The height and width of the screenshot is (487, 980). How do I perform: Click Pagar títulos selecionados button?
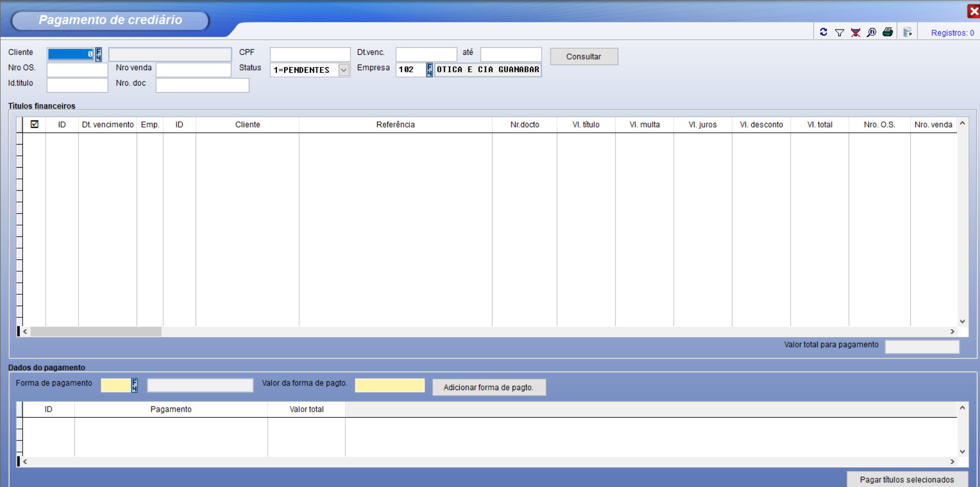point(907,479)
